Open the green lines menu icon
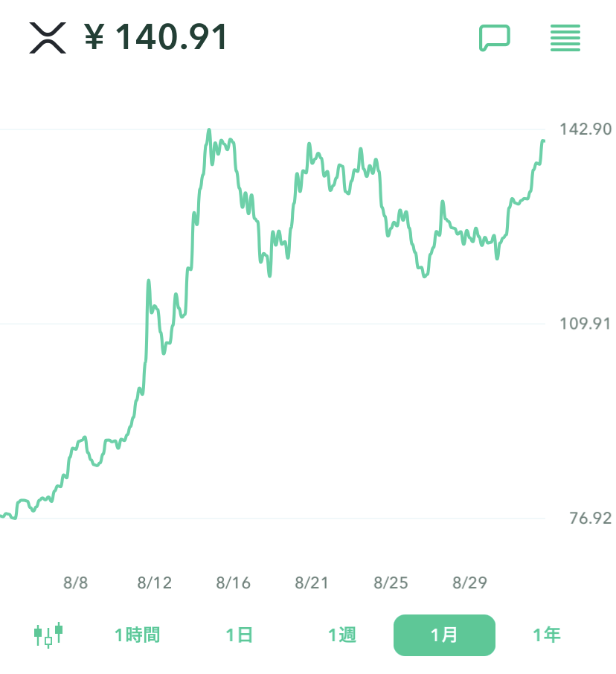 point(565,37)
